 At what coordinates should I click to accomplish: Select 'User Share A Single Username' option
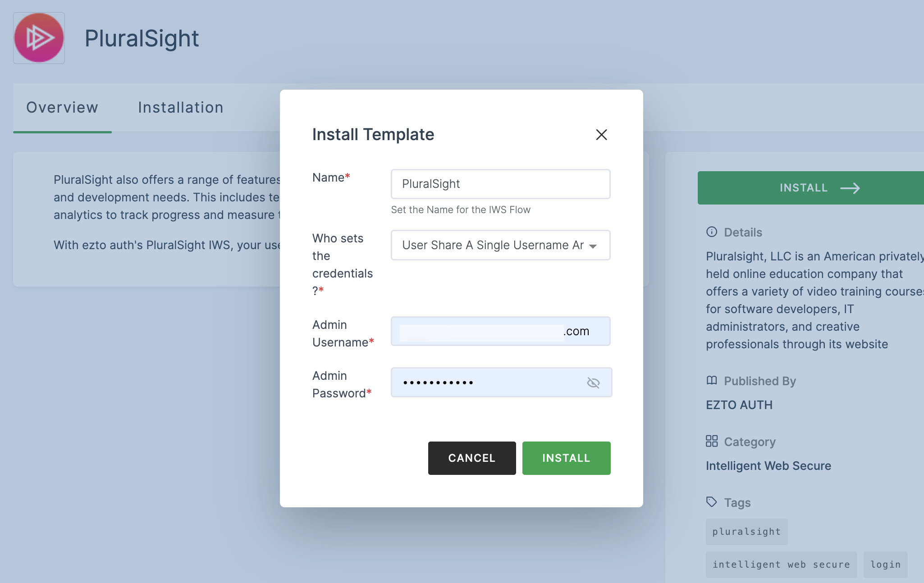(501, 245)
